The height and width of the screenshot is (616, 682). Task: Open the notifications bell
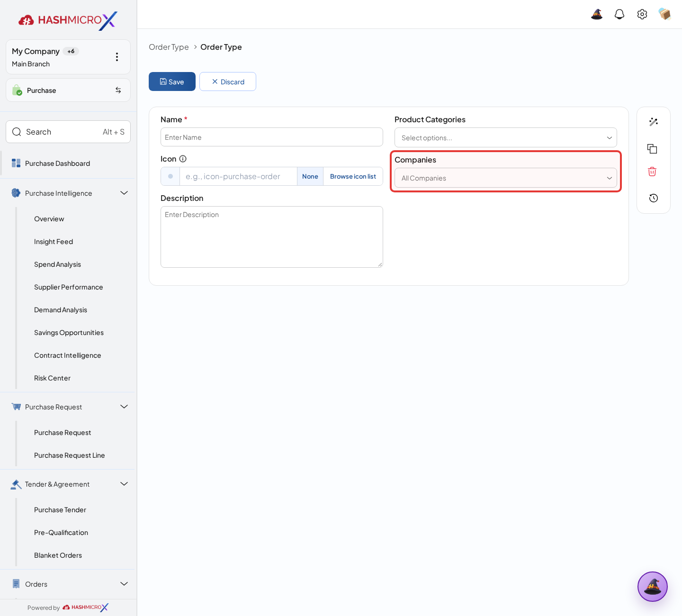point(619,14)
